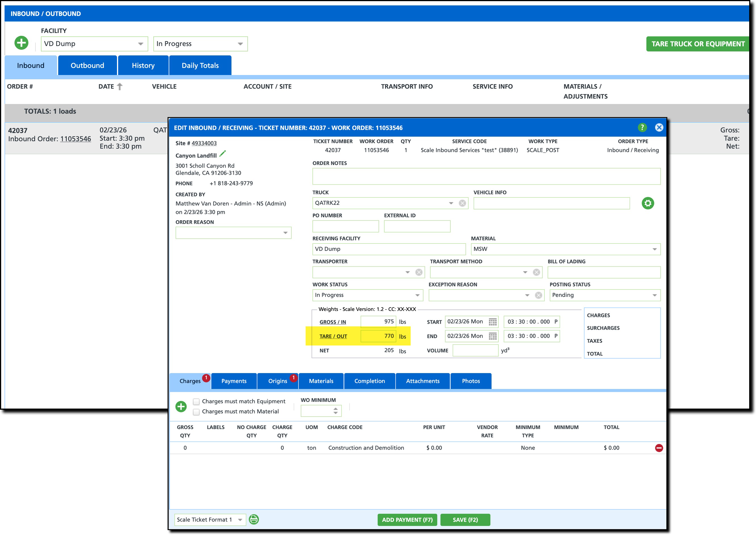Click the green add order plus icon

pyautogui.click(x=22, y=43)
